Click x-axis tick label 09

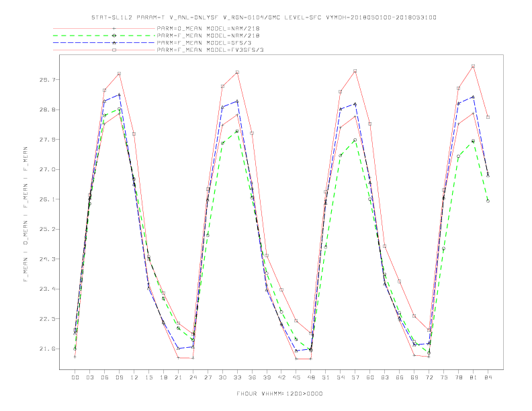coord(119,377)
